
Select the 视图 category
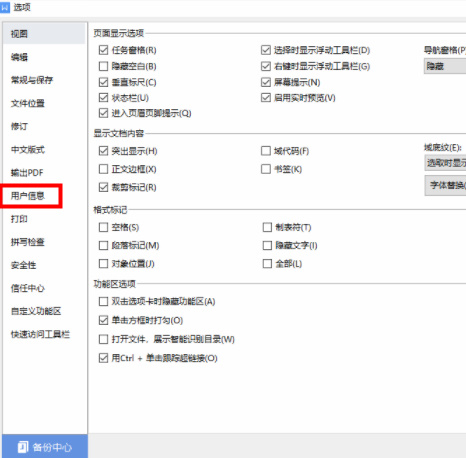pyautogui.click(x=44, y=34)
